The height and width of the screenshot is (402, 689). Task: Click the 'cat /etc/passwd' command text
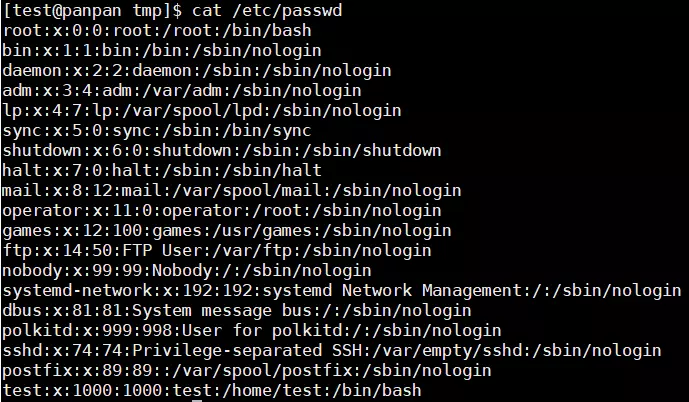coord(267,11)
